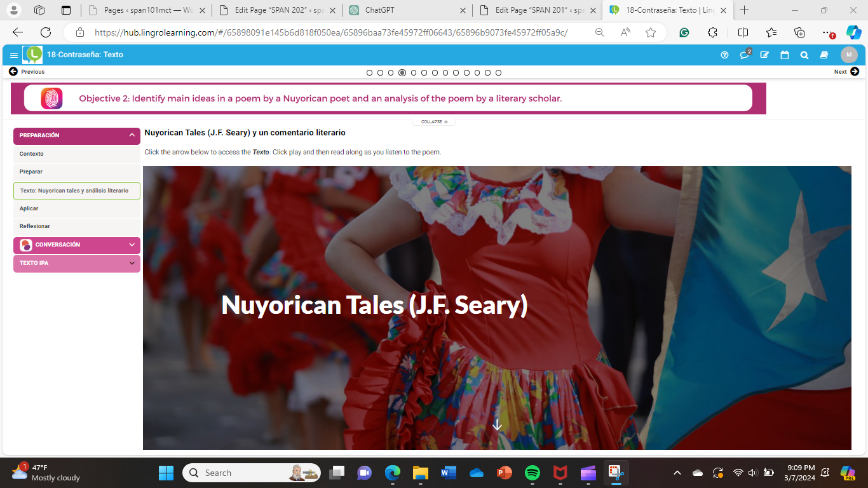This screenshot has width=868, height=488.
Task: Click the user avatar labeled M
Action: [x=849, y=55]
